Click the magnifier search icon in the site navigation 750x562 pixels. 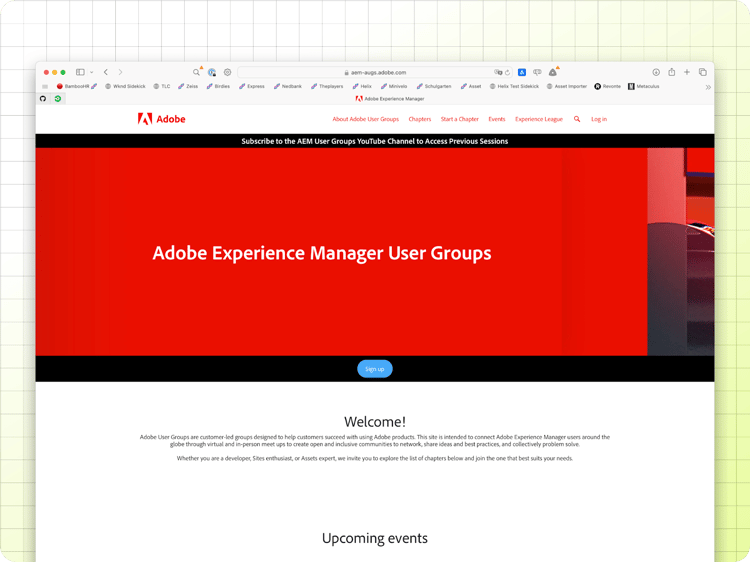click(x=577, y=119)
